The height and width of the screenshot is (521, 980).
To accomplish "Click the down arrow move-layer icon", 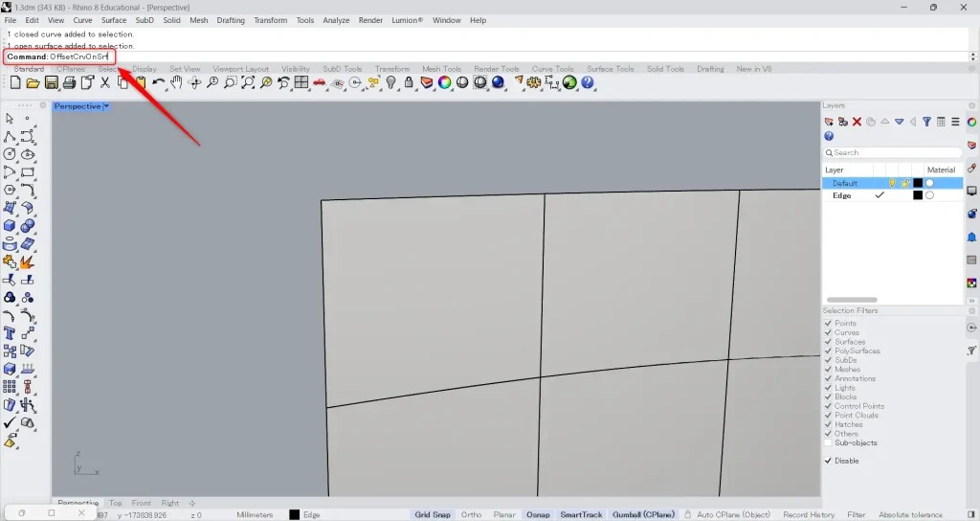I will (899, 122).
